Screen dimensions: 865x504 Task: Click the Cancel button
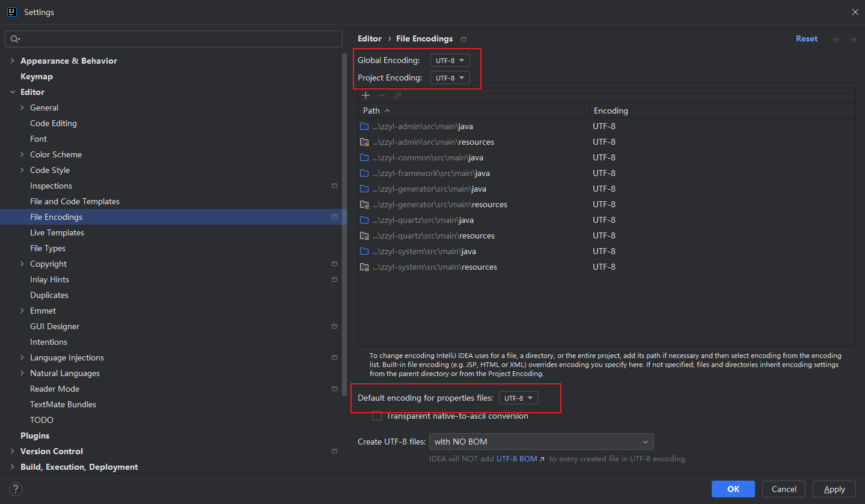784,489
